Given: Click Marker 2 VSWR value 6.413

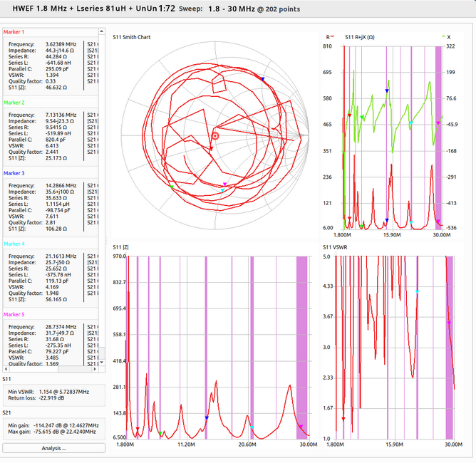Looking at the screenshot, I should click(52, 146).
